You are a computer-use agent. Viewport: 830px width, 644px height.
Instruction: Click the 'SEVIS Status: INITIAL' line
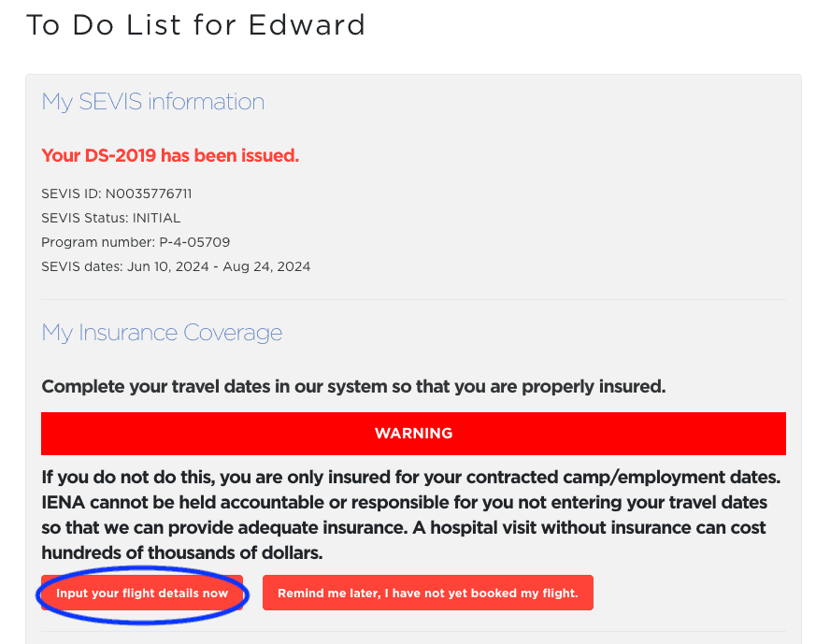point(111,218)
